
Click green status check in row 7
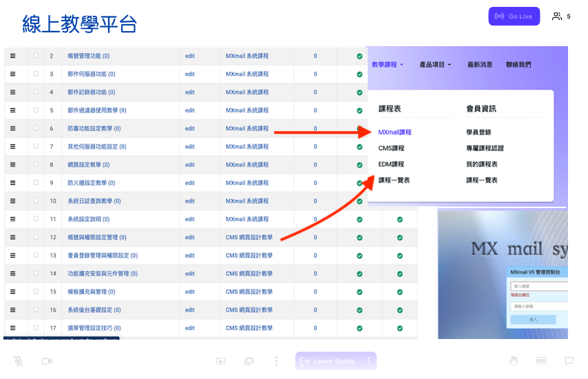coord(359,147)
